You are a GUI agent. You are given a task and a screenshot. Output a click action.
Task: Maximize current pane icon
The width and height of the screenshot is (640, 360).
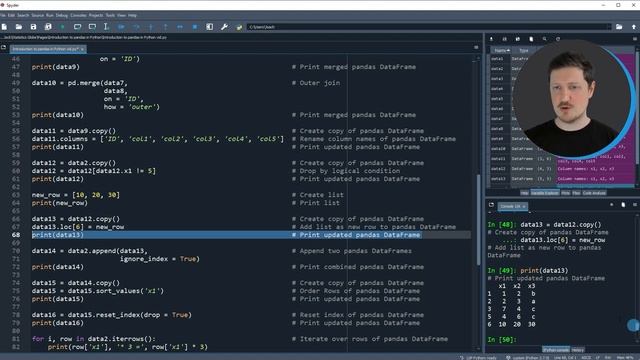click(x=209, y=27)
